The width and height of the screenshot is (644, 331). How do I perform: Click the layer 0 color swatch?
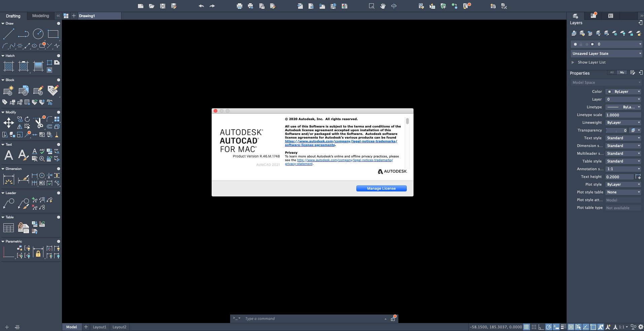click(593, 44)
